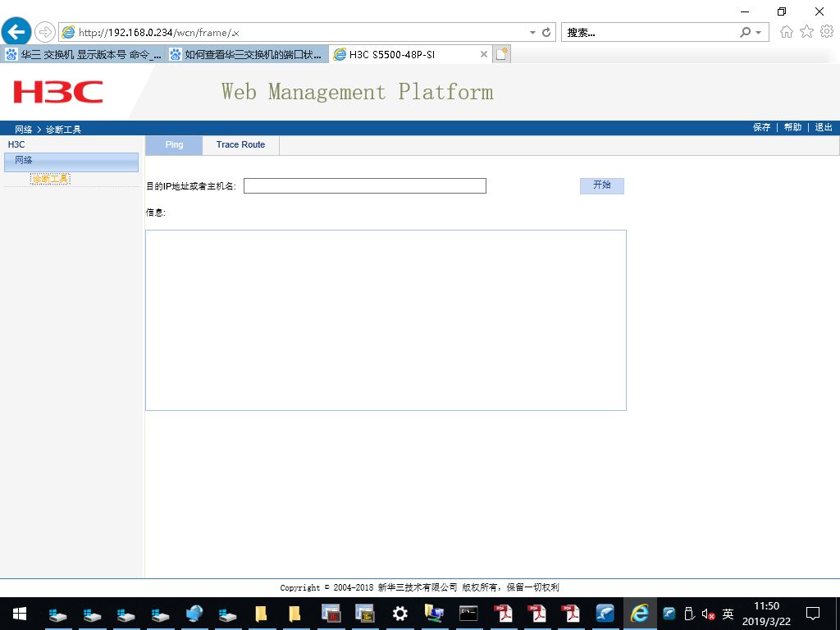Image resolution: width=840 pixels, height=630 pixels.
Task: Restore down the browser window
Action: click(x=782, y=11)
